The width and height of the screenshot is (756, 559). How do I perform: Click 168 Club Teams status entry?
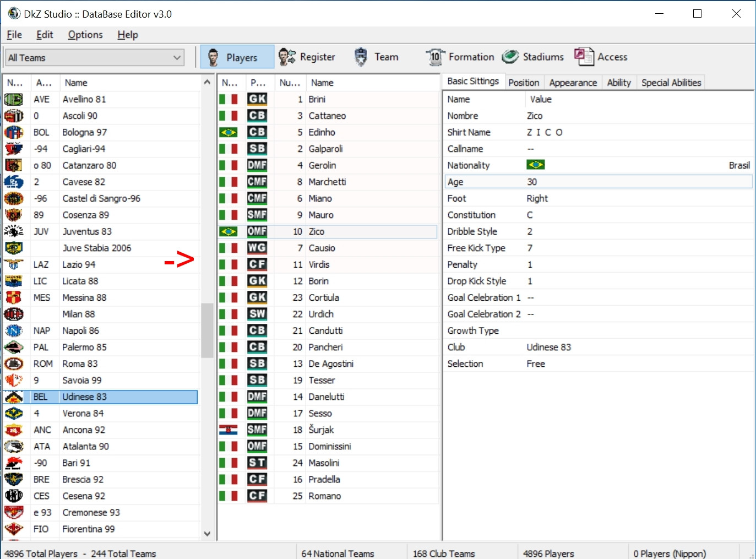tap(444, 553)
